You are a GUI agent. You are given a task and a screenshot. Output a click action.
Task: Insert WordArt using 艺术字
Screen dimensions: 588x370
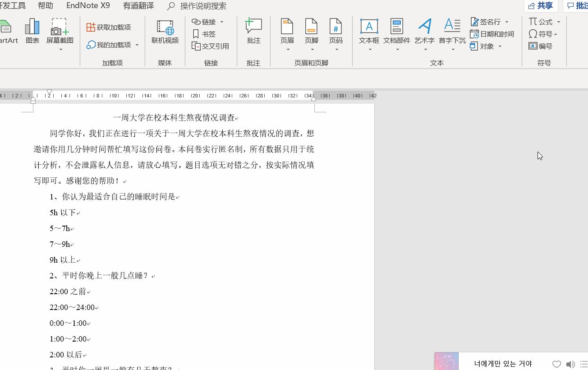click(423, 32)
